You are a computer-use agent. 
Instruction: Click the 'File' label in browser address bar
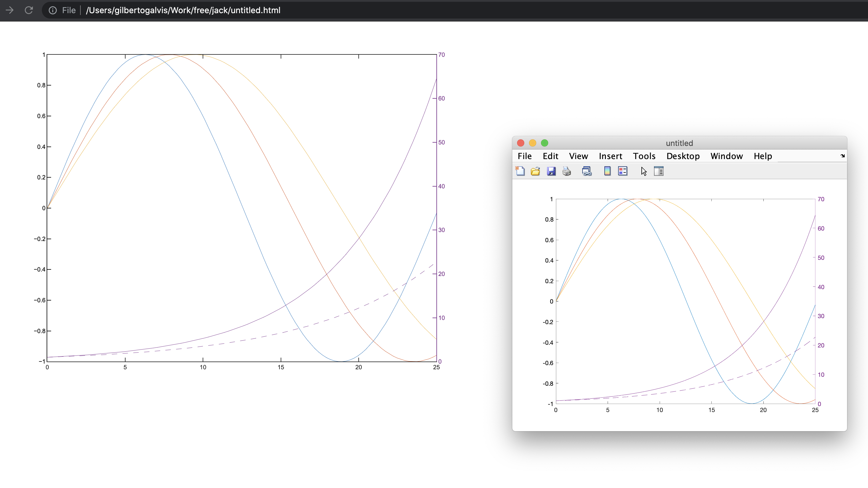click(x=69, y=10)
